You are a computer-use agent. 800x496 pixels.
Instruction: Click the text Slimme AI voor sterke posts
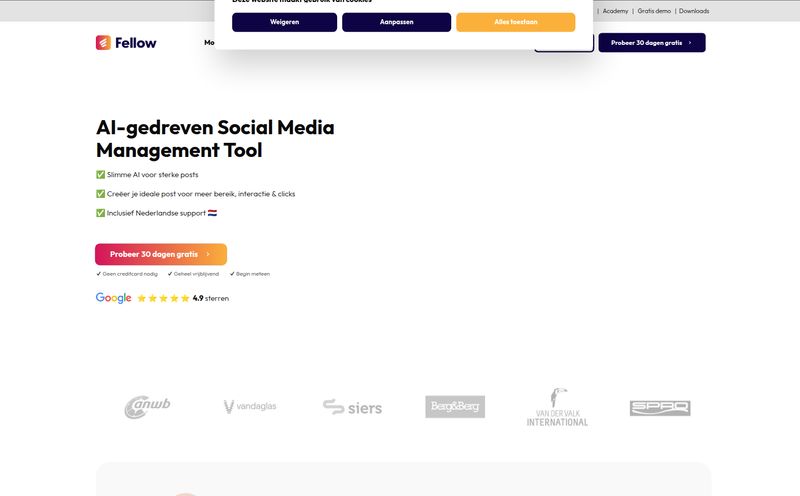pos(153,175)
